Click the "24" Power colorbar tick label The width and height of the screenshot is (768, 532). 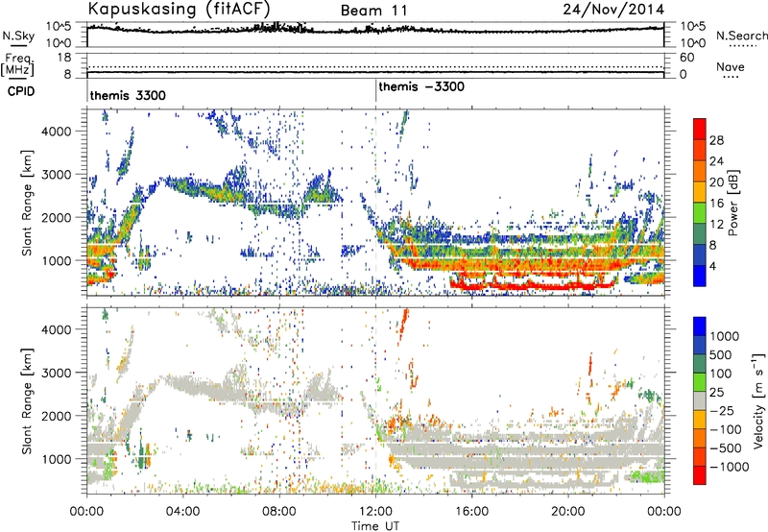tap(716, 161)
